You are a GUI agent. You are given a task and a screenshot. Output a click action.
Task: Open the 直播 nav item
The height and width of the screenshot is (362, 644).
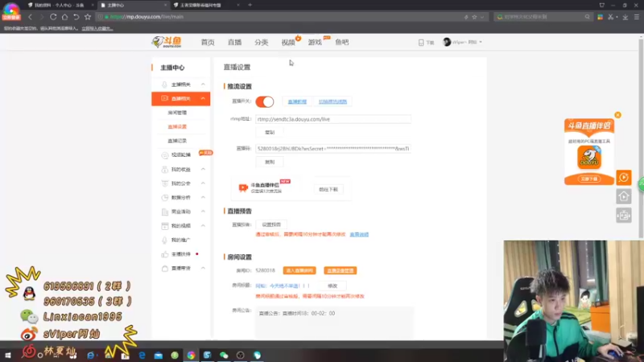234,43
